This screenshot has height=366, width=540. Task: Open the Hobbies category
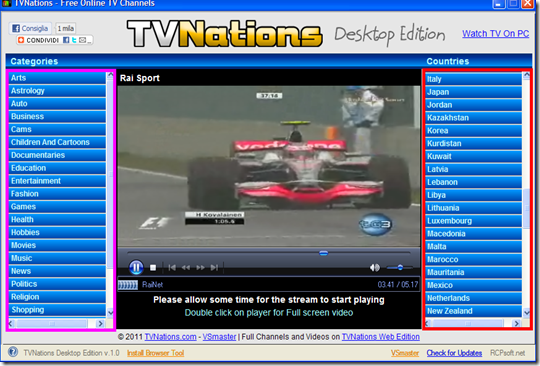57,232
